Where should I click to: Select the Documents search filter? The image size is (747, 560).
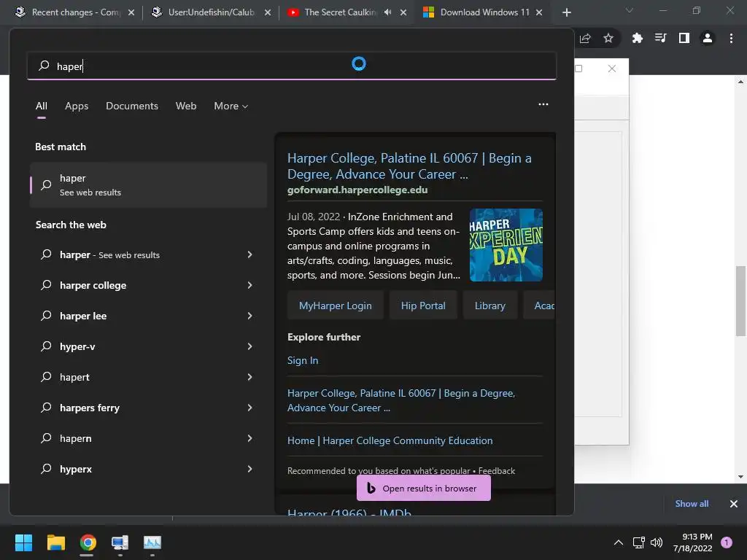pos(132,106)
